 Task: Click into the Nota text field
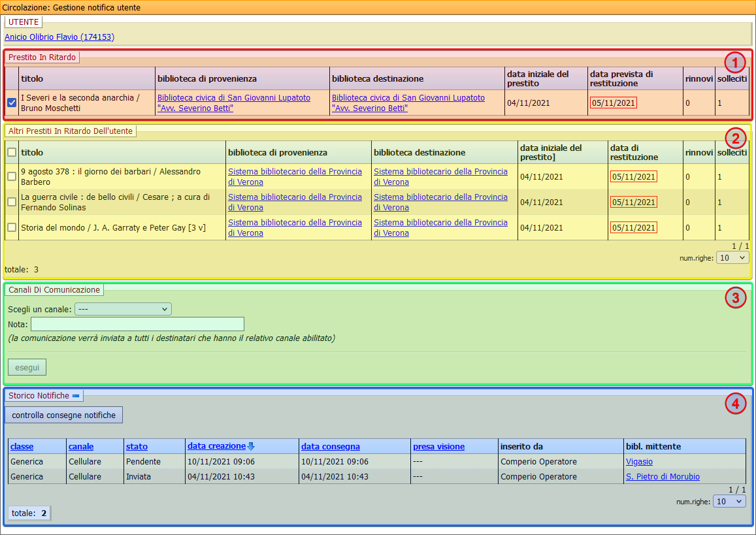137,324
